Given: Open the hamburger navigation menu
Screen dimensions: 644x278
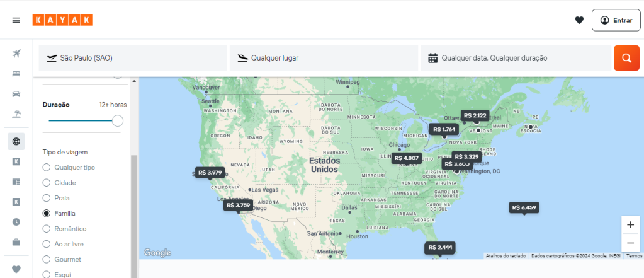Looking at the screenshot, I should (16, 20).
